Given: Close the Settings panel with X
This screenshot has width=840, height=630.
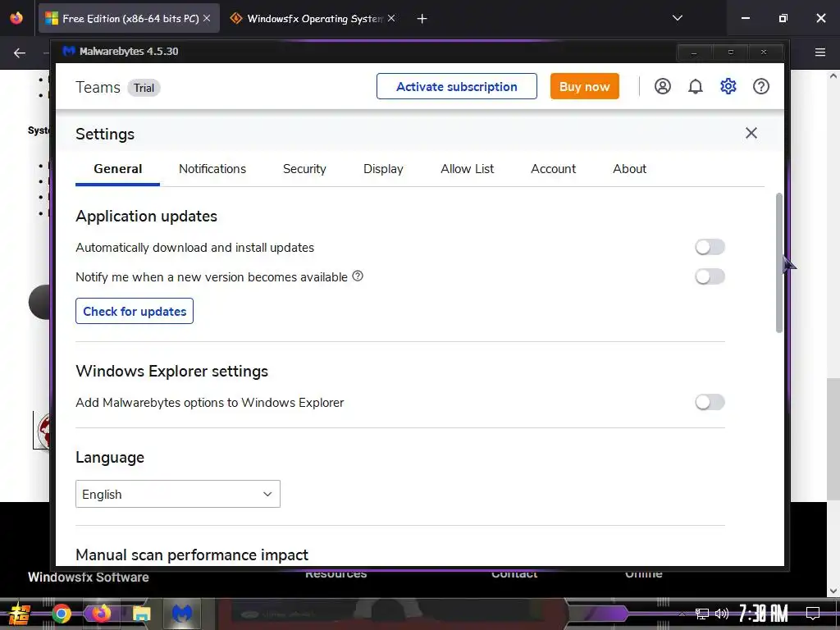Looking at the screenshot, I should (x=751, y=133).
